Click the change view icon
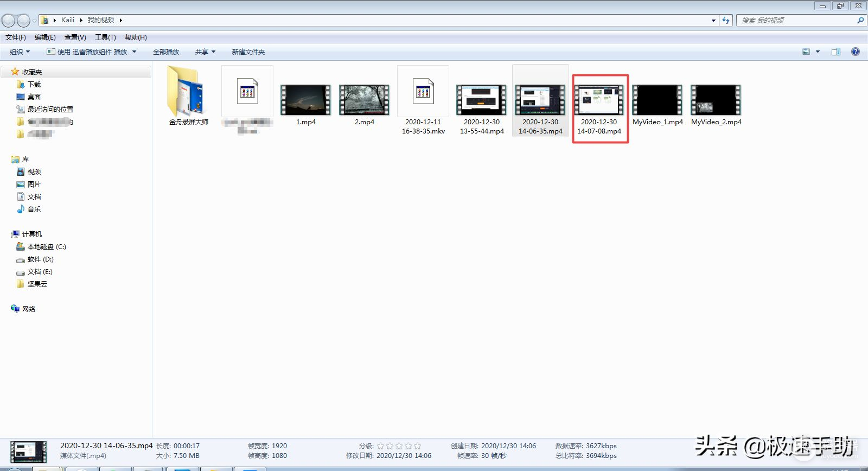 point(806,52)
